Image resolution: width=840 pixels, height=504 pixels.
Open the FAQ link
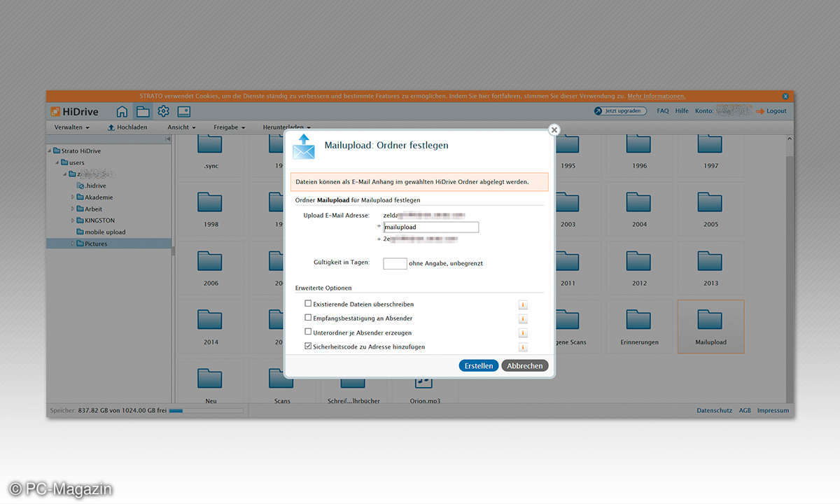coord(662,111)
